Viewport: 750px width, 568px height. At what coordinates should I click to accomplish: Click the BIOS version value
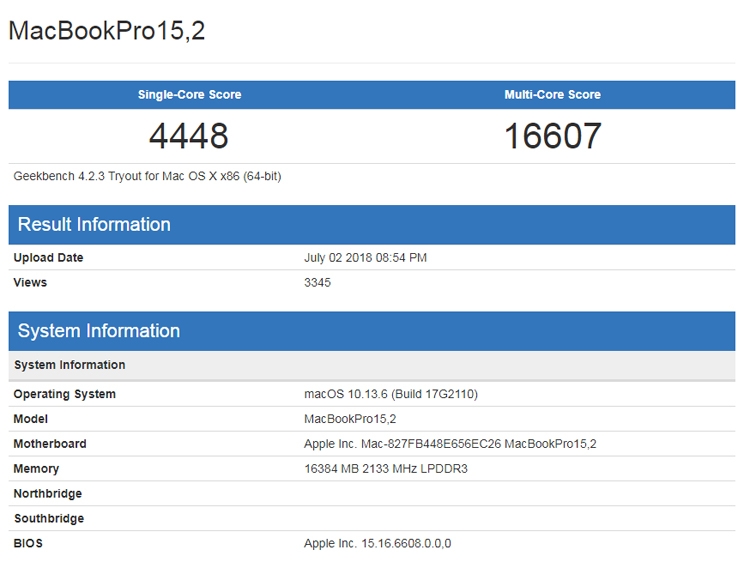(x=377, y=544)
